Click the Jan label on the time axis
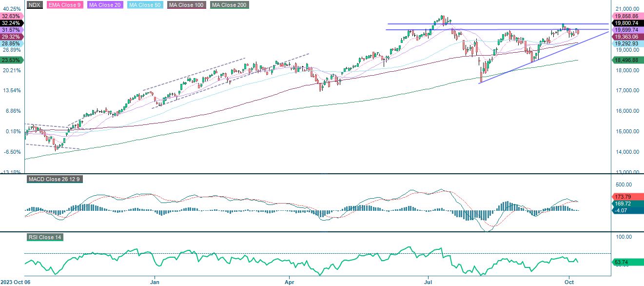 (154, 282)
